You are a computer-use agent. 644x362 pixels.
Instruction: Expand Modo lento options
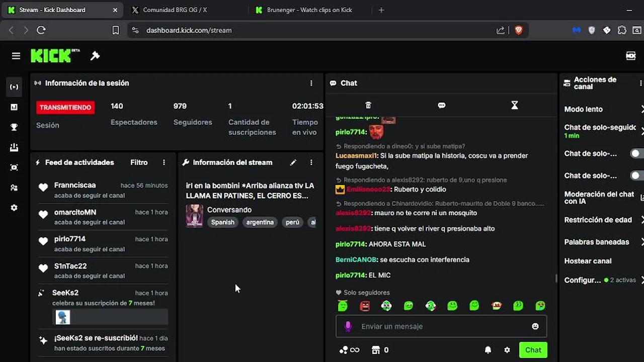pyautogui.click(x=604, y=109)
